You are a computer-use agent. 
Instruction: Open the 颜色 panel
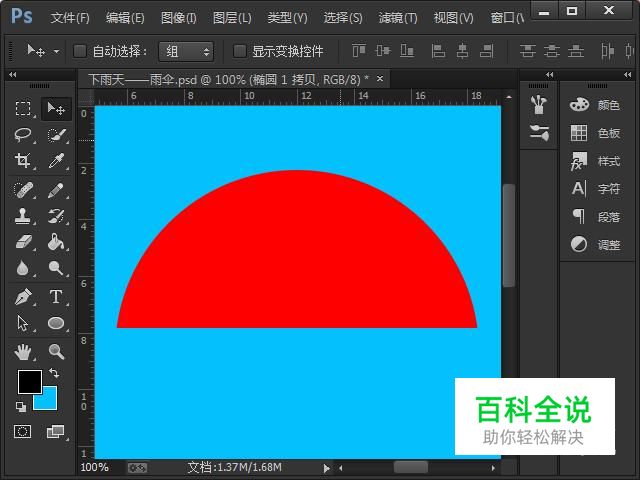pyautogui.click(x=595, y=105)
